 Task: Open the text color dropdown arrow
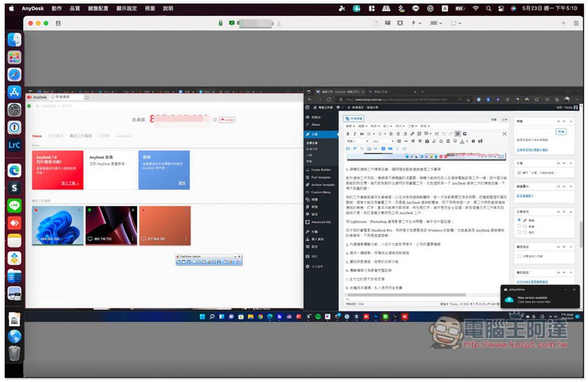coord(467,141)
